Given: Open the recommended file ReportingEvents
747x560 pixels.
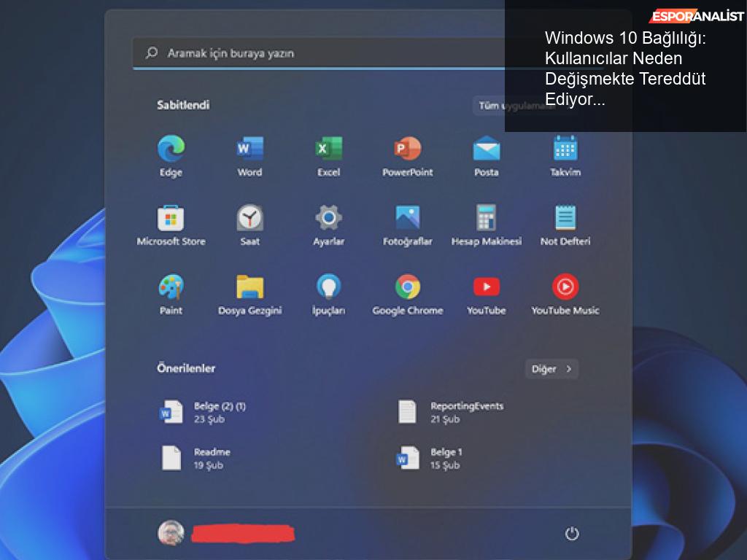Looking at the screenshot, I should pyautogui.click(x=452, y=412).
